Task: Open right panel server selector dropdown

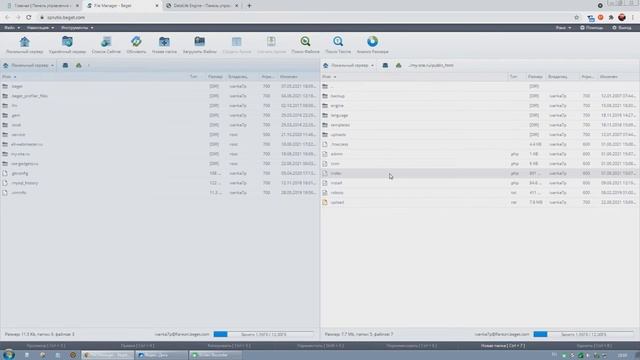Action: click(x=348, y=65)
